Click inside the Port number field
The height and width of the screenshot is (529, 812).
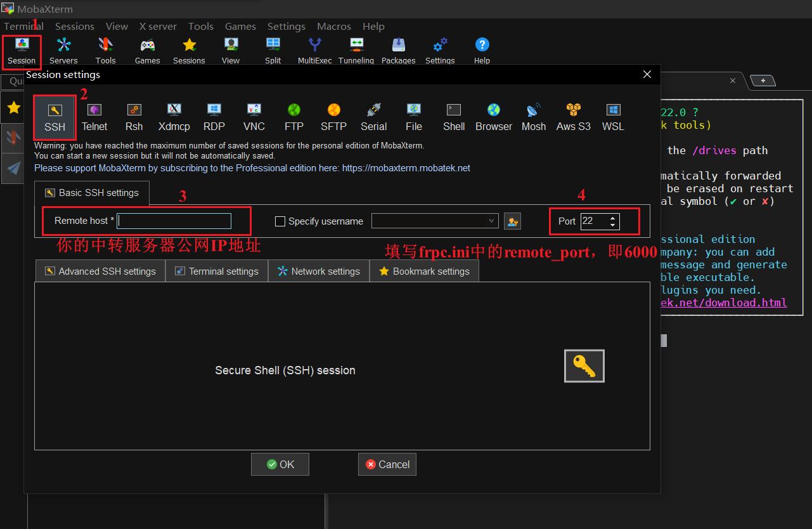pyautogui.click(x=594, y=221)
